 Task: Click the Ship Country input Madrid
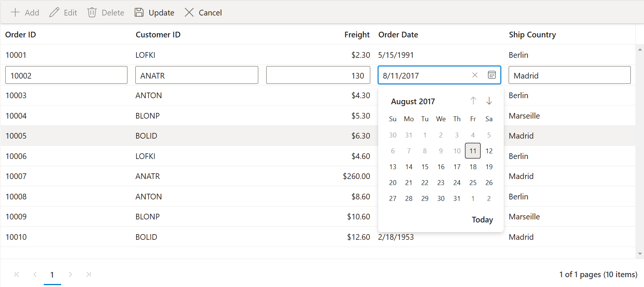[570, 75]
